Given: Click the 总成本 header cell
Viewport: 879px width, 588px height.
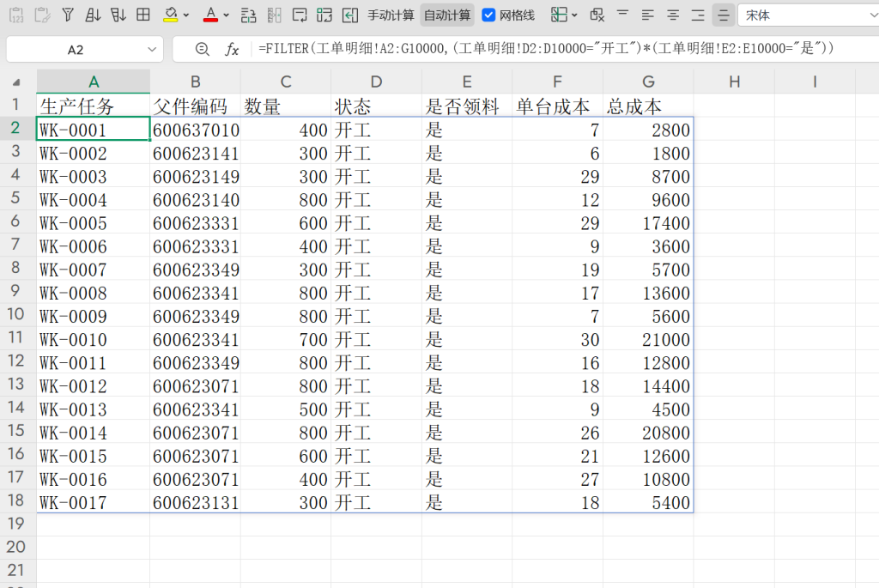Looking at the screenshot, I should 648,106.
